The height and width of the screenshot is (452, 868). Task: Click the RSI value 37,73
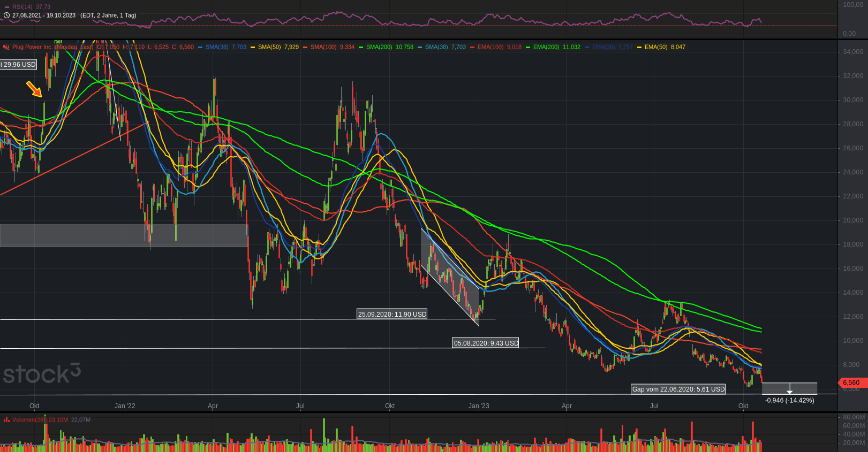click(43, 7)
